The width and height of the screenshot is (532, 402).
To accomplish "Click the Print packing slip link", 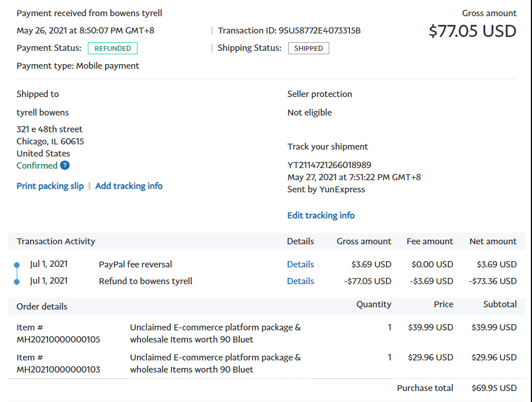I will 50,186.
